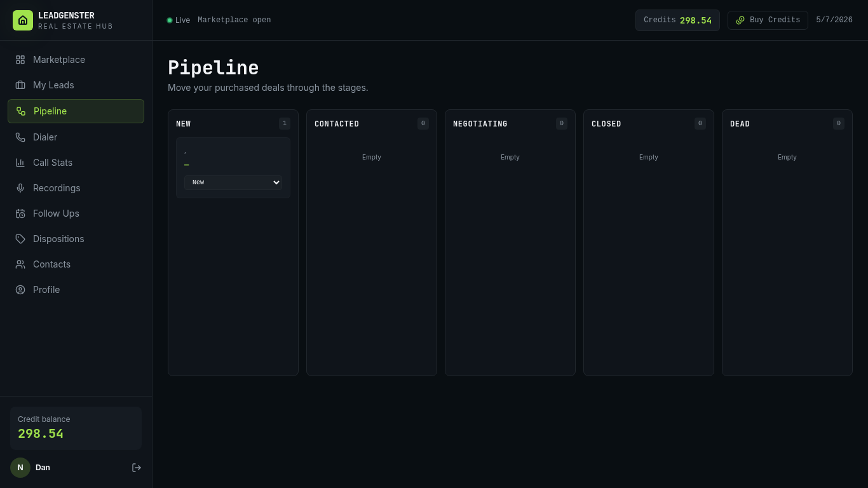Click the logout icon beside Dan
868x488 pixels.
(137, 468)
